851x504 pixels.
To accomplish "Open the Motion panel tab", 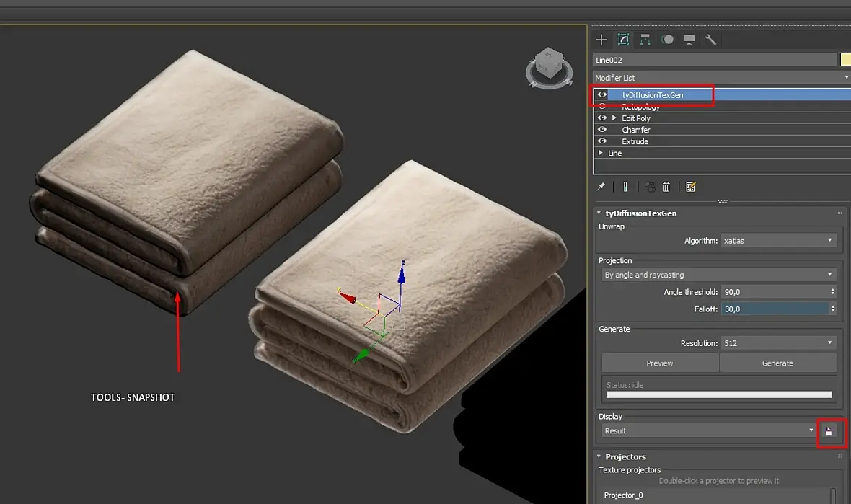I will tap(667, 40).
